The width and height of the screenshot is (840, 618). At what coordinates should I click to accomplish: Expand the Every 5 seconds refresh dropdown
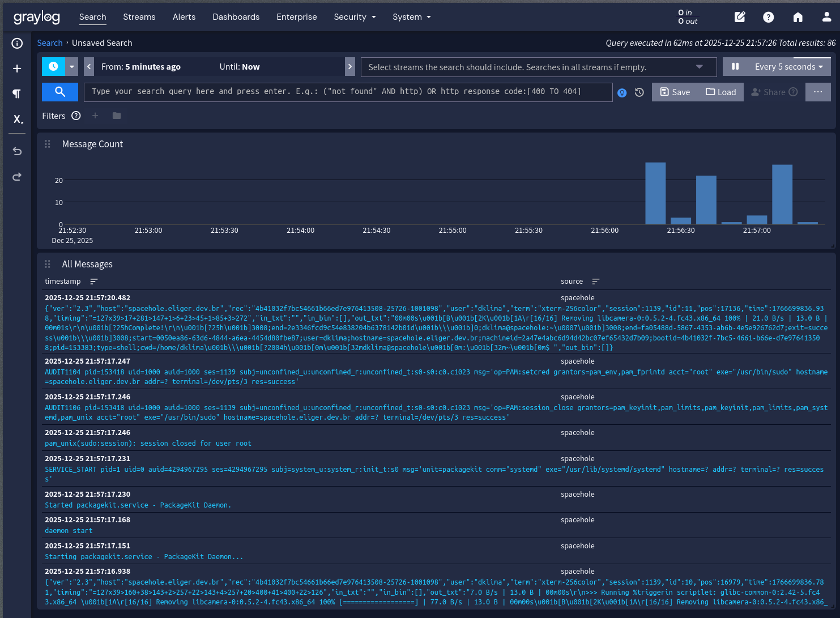tap(788, 67)
